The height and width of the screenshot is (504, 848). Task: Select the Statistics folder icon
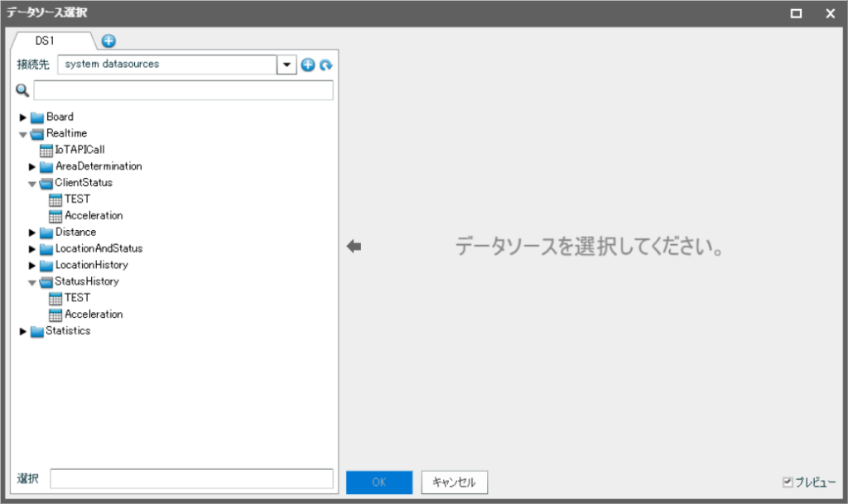[37, 332]
